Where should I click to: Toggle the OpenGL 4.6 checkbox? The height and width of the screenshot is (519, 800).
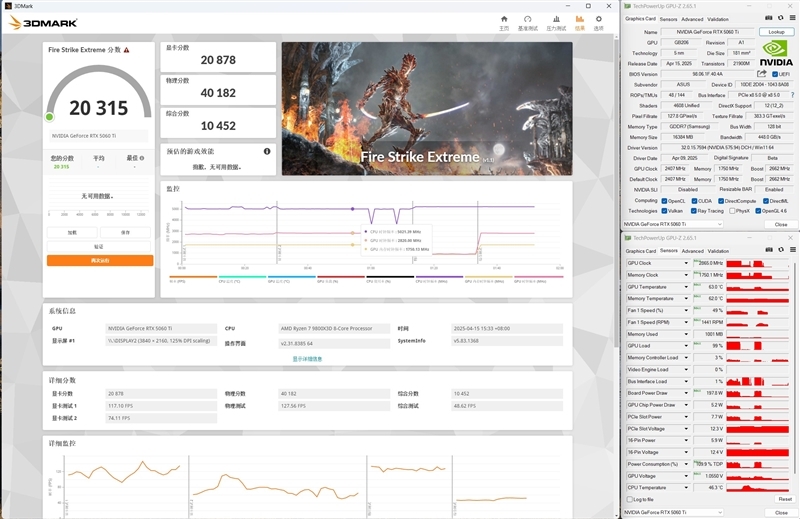click(x=758, y=211)
